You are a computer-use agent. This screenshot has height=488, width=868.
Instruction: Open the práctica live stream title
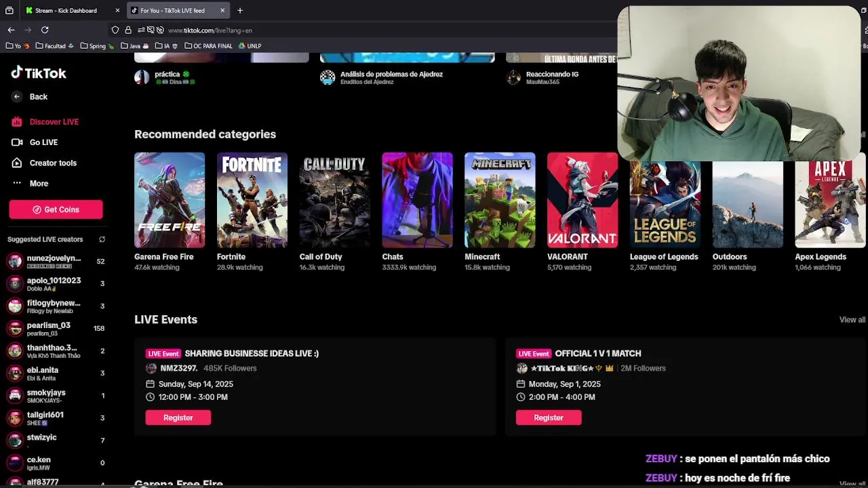coord(172,74)
